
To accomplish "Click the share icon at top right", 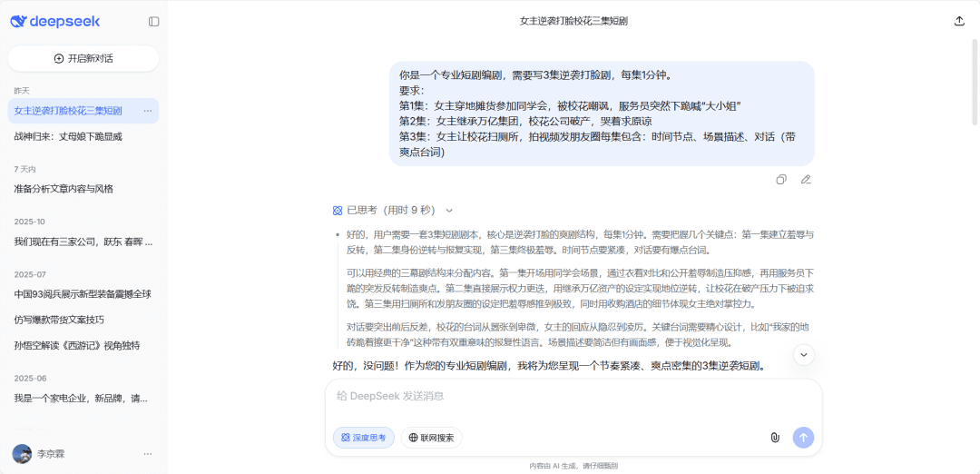I will pos(959,21).
